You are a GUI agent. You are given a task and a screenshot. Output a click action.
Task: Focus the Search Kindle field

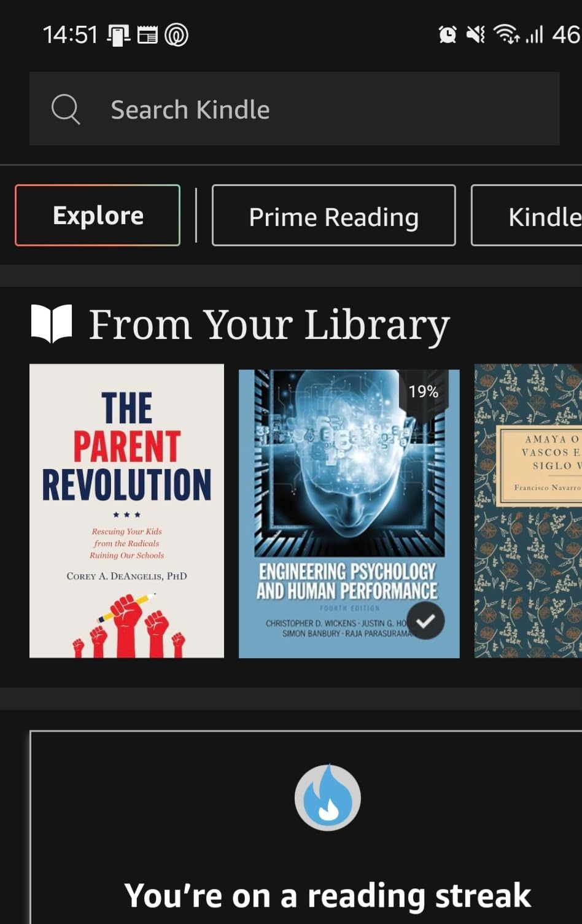(295, 109)
